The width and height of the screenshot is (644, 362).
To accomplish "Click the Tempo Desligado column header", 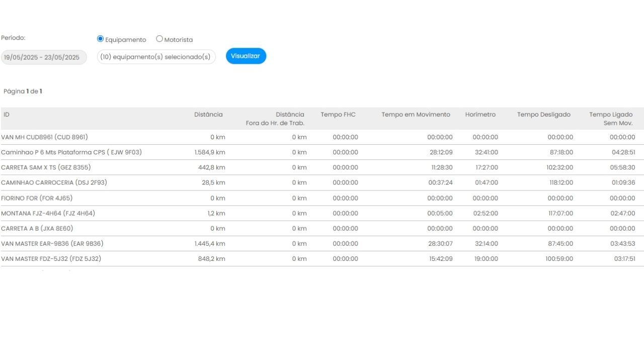I will (x=544, y=115).
